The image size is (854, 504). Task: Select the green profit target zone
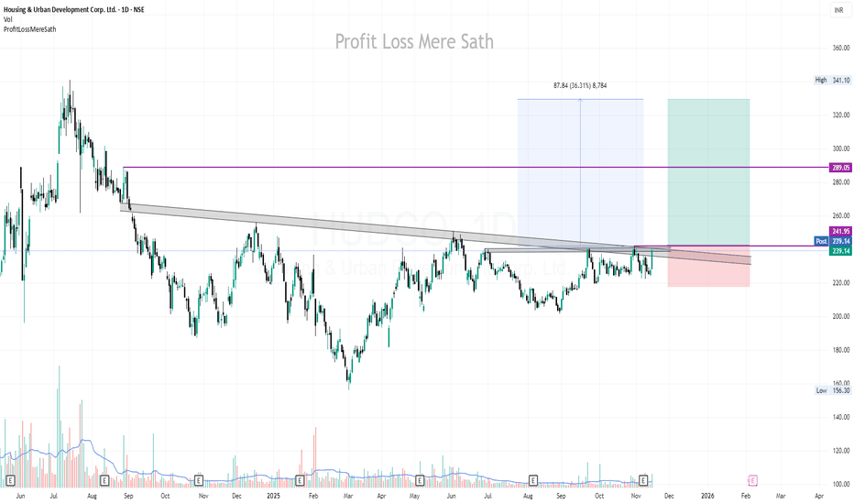708,172
